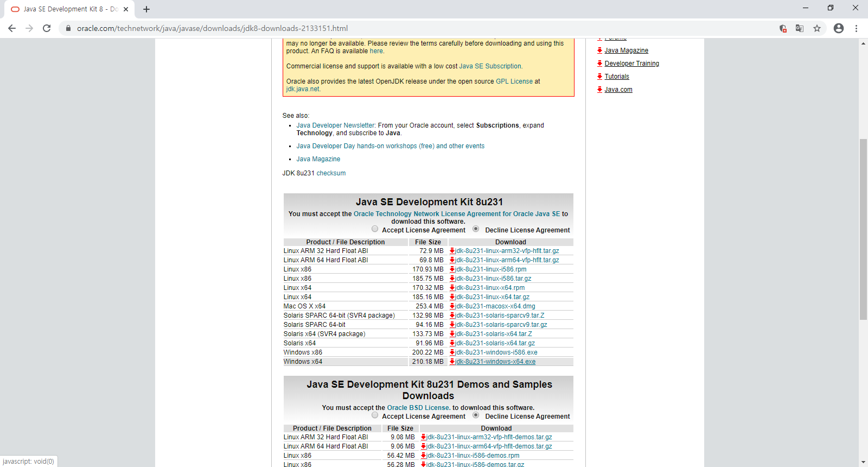Visit jdk.java.net link

303,89
